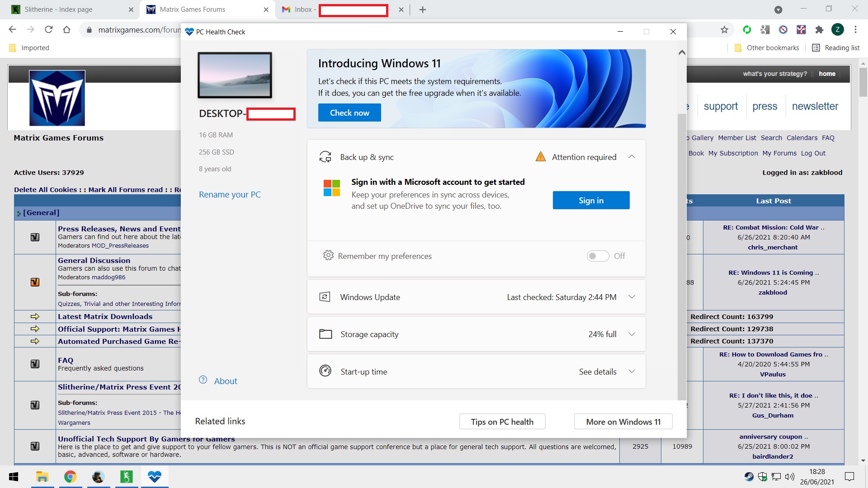Expand the Windows Update section
Screen dimensions: 868x488
[632, 297]
